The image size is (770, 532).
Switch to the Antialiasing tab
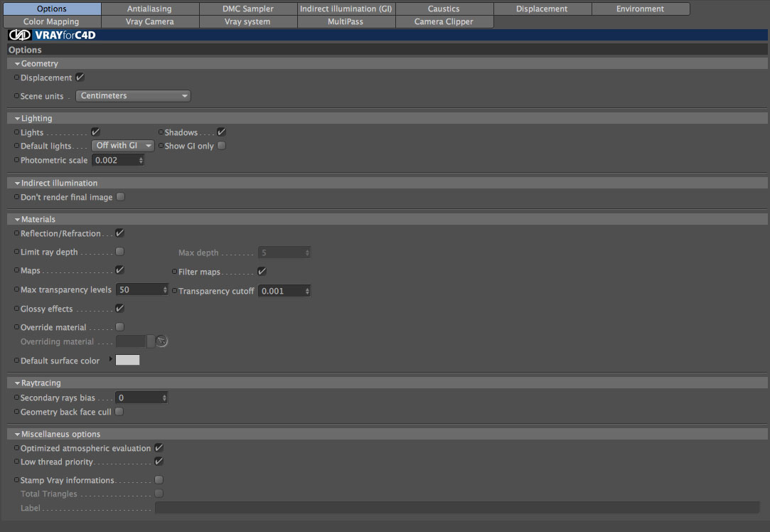click(150, 9)
